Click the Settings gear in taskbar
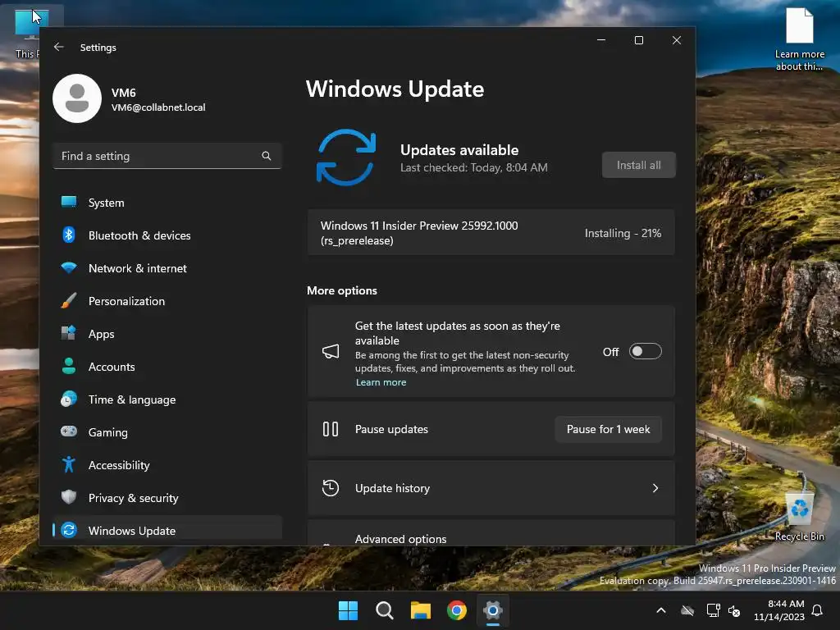The image size is (840, 630). coord(493,610)
